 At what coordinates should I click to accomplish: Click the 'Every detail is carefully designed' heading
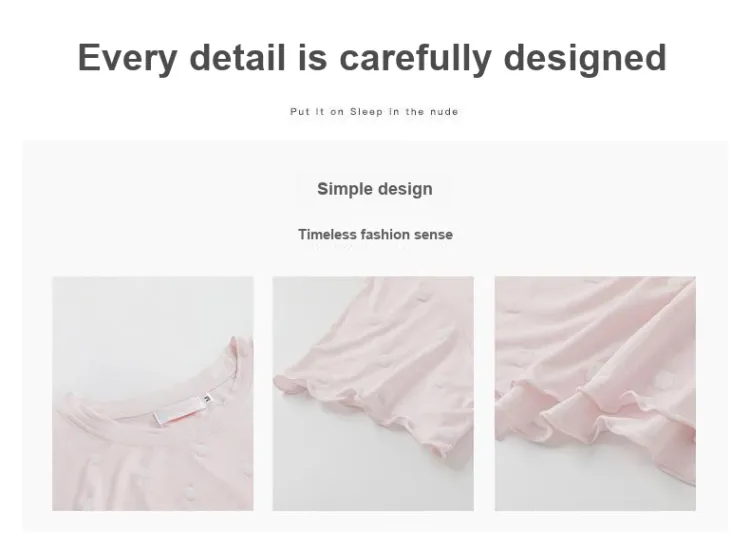[x=372, y=58]
